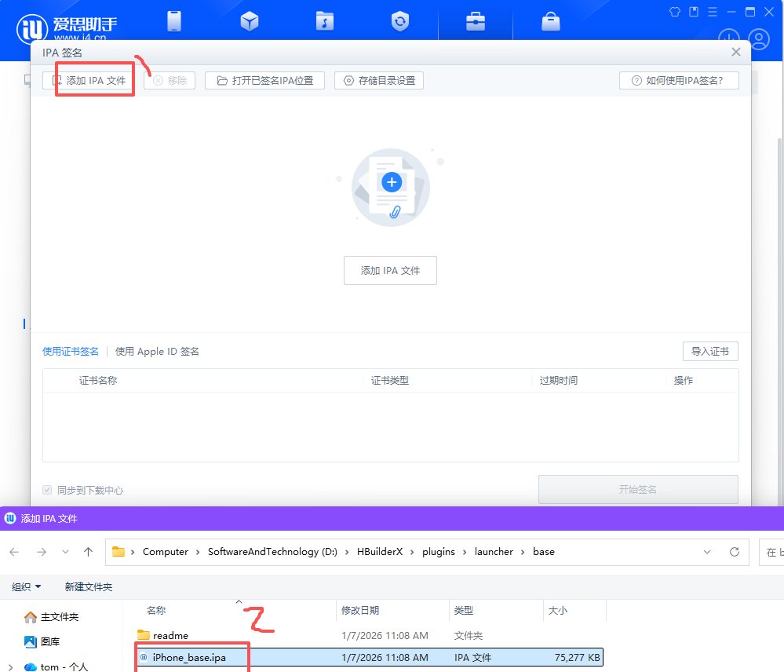784x672 pixels.
Task: Open recent locations dropdown arrow
Action: coord(65,552)
